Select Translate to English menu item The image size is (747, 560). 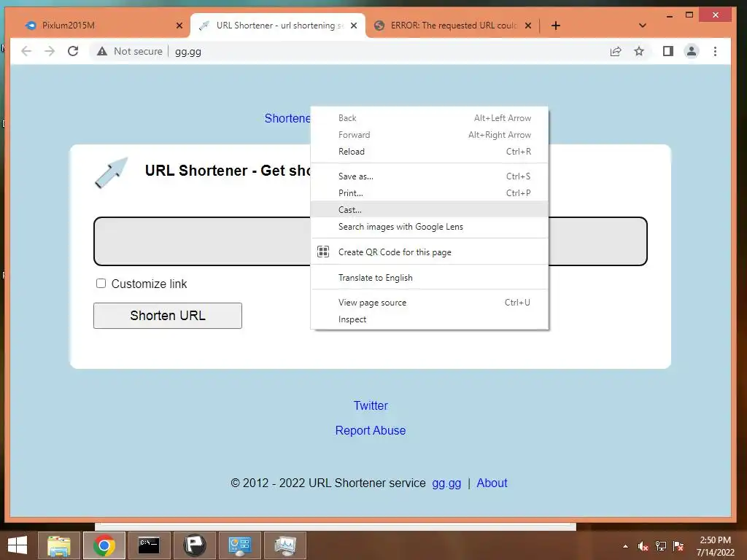pos(429,278)
